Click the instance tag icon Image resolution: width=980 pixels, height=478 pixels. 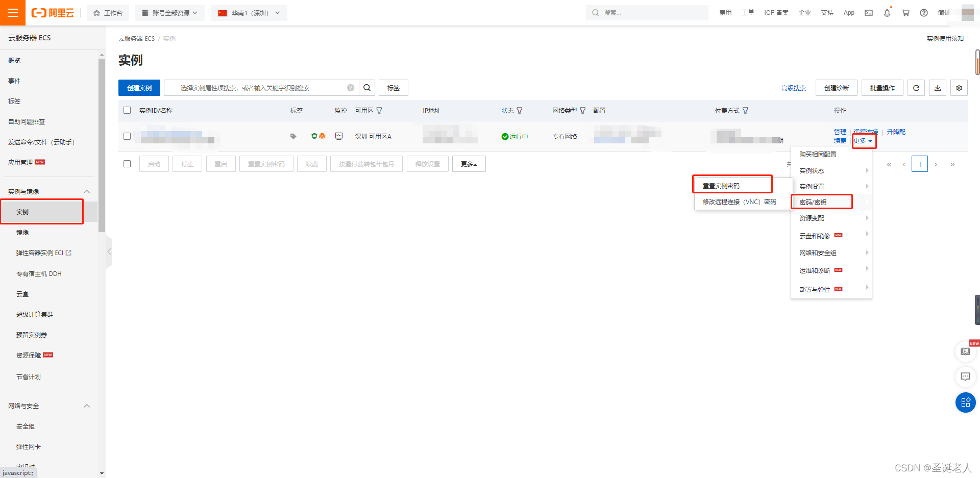[293, 136]
